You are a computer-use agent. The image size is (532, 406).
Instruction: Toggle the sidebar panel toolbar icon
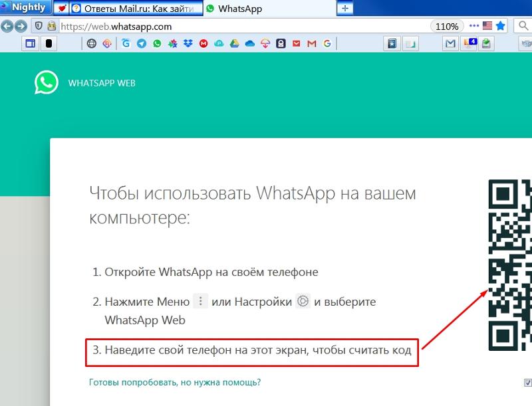[x=30, y=43]
